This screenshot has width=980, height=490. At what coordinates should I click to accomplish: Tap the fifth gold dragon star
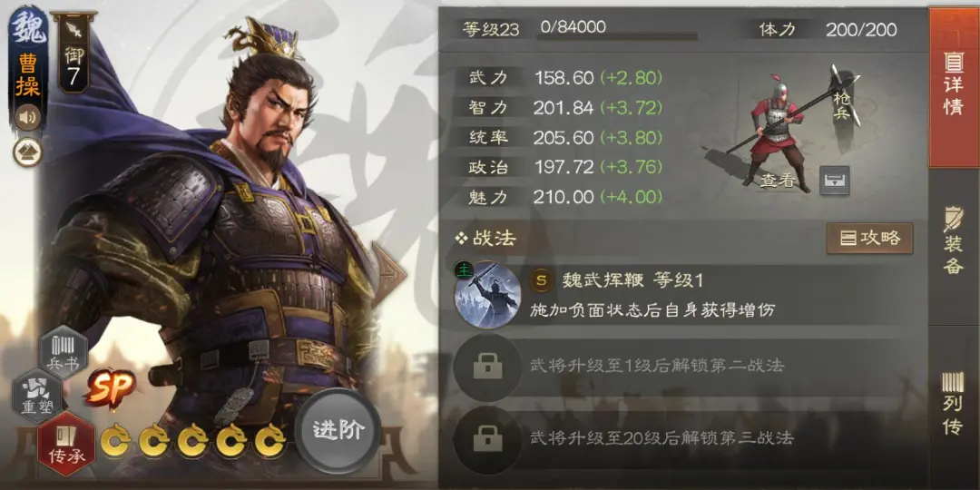tap(270, 440)
